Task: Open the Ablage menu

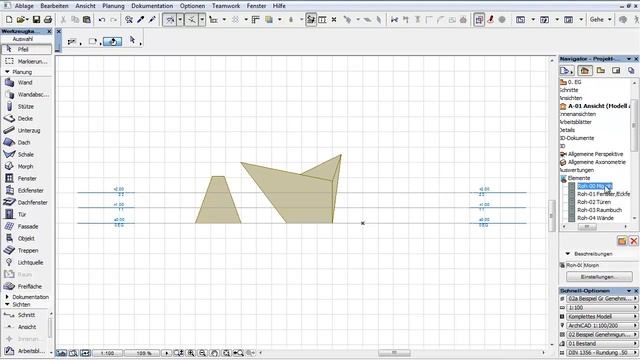Action: (x=24, y=6)
